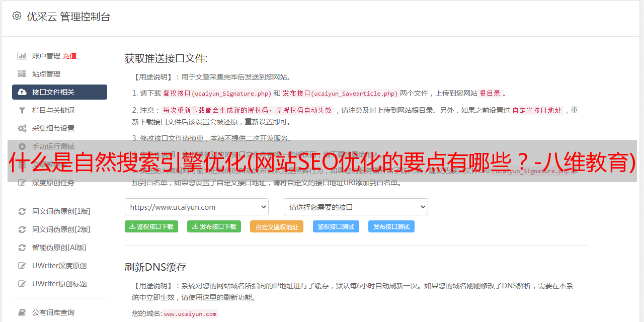
Task: Click the green 发布接口下载 button
Action: point(214,226)
